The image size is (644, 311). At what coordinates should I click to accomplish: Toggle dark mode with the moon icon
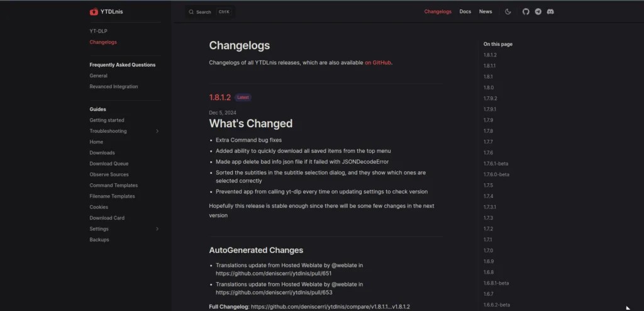508,11
